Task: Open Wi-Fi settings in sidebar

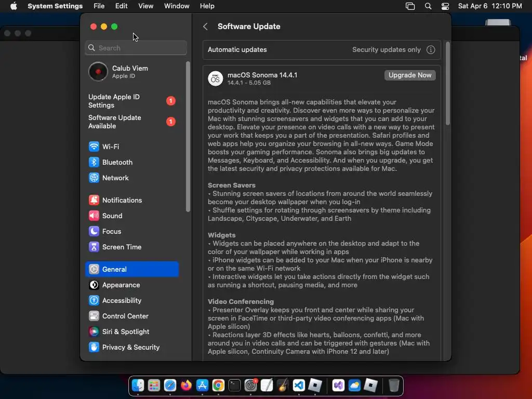Action: [x=131, y=147]
